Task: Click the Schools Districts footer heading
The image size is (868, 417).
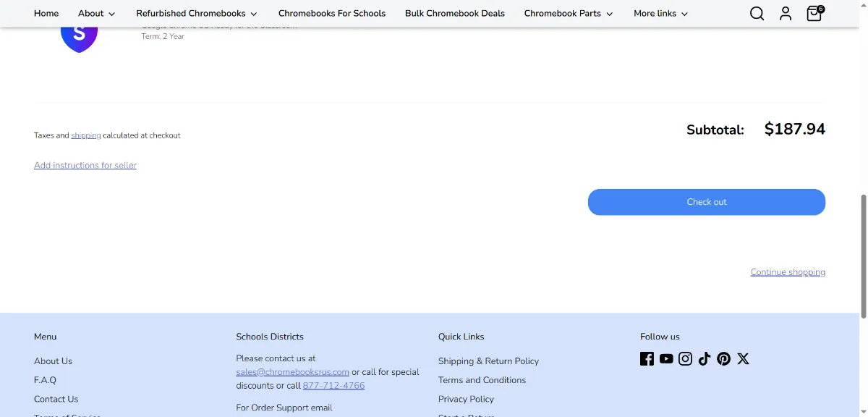Action: coord(270,337)
